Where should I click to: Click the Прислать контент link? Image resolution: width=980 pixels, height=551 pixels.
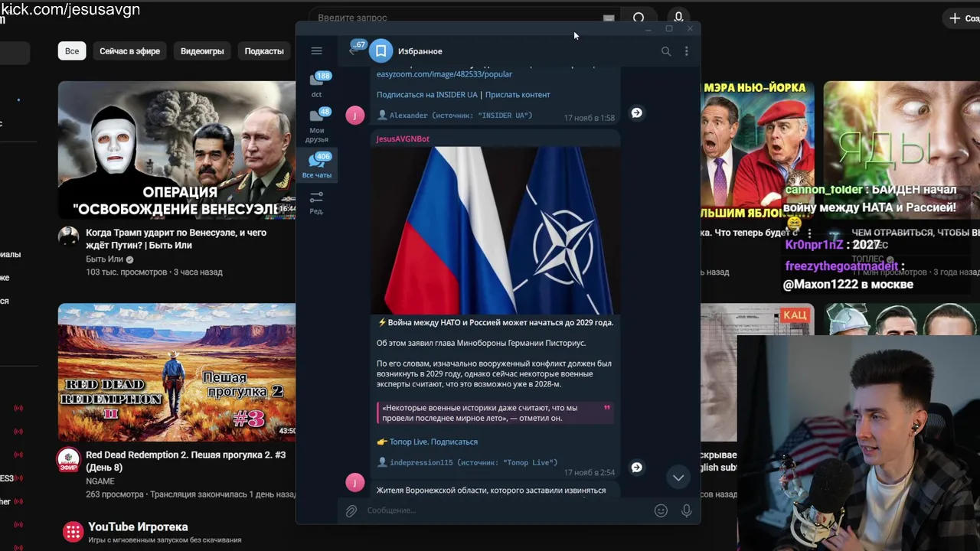pyautogui.click(x=518, y=95)
